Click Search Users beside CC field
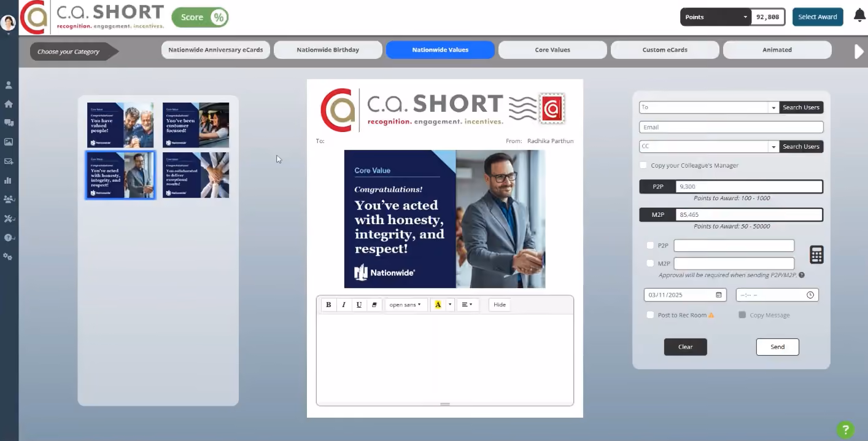The height and width of the screenshot is (441, 868). click(x=801, y=147)
